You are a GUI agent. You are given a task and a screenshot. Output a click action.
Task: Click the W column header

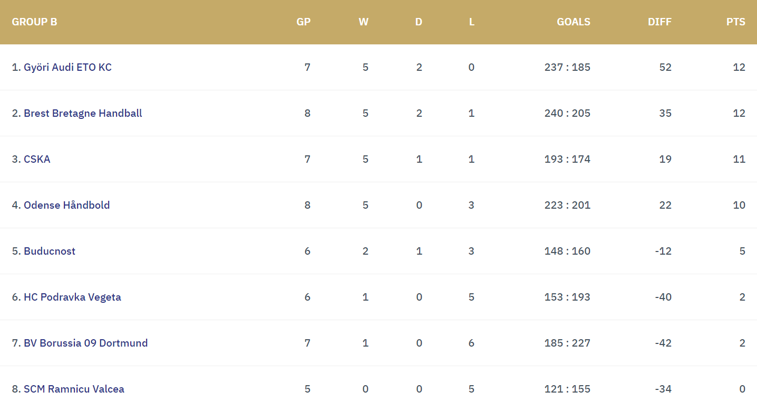[363, 21]
